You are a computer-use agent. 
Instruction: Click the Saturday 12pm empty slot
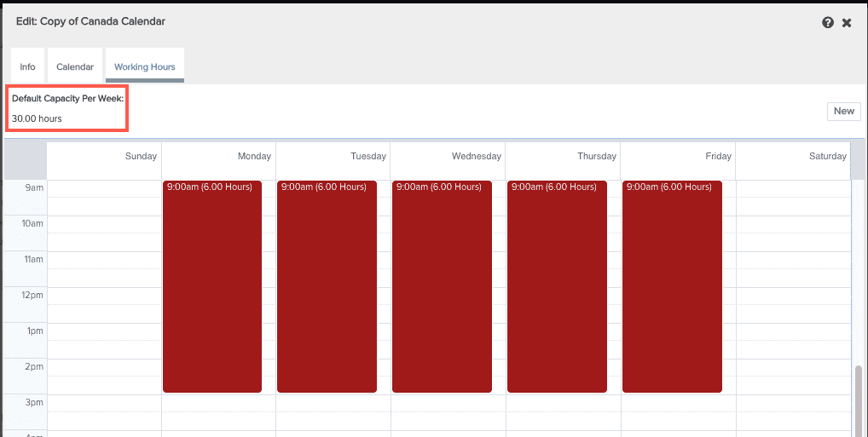792,296
